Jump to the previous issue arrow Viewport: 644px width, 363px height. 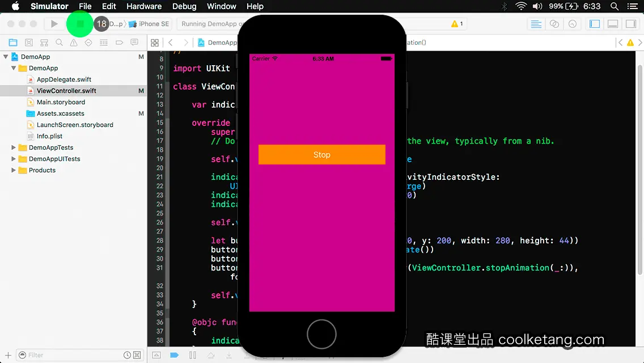point(620,43)
